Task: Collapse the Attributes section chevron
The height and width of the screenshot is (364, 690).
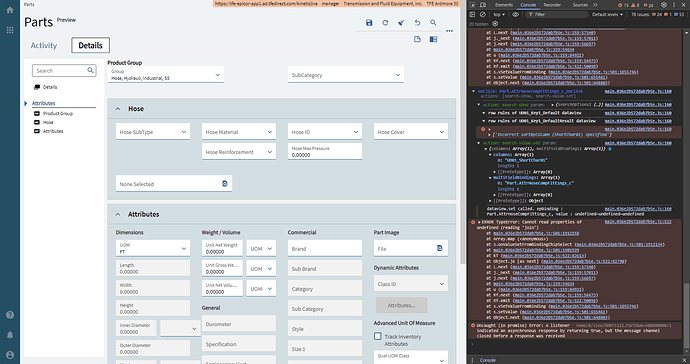Action: [118, 214]
